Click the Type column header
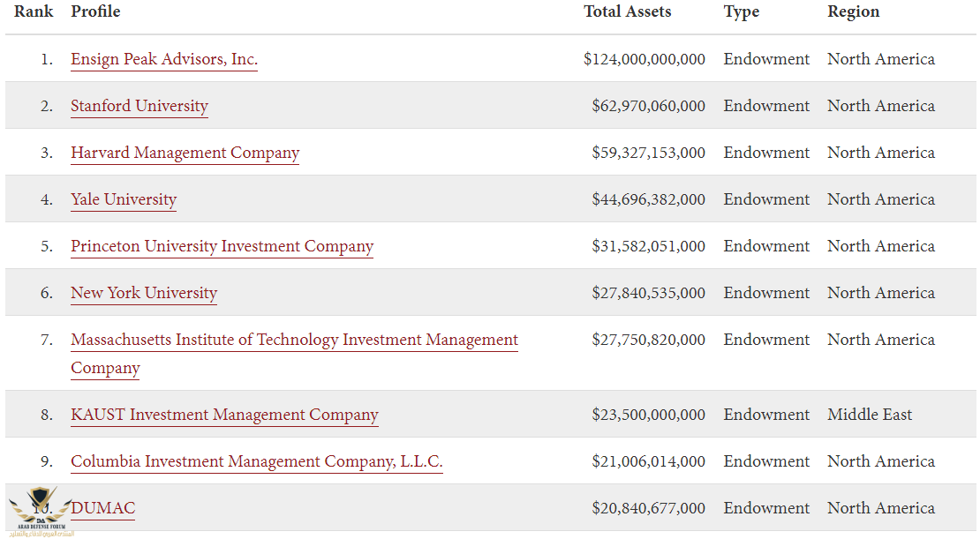The width and height of the screenshot is (980, 539). coord(742,12)
